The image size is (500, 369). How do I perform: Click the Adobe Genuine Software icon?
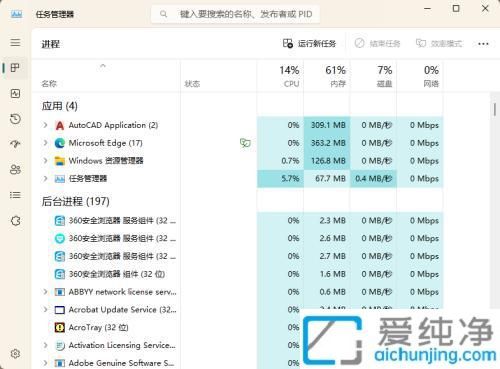[60, 363]
